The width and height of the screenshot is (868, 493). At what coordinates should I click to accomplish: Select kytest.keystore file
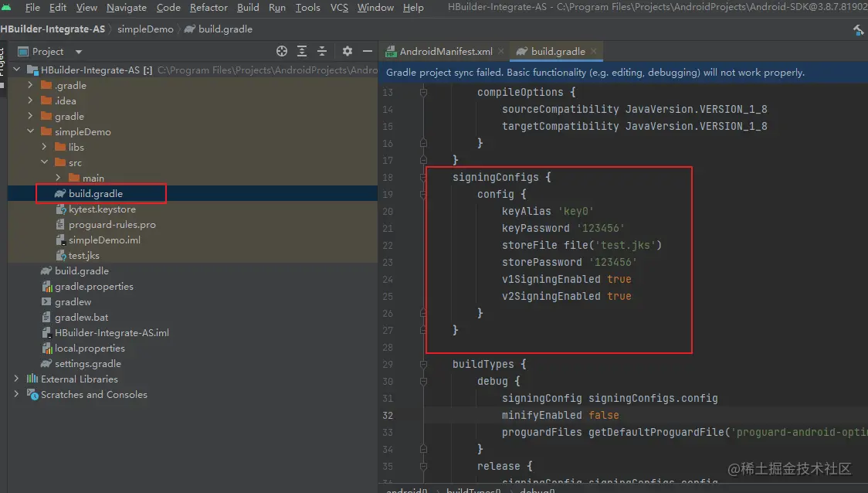(102, 209)
